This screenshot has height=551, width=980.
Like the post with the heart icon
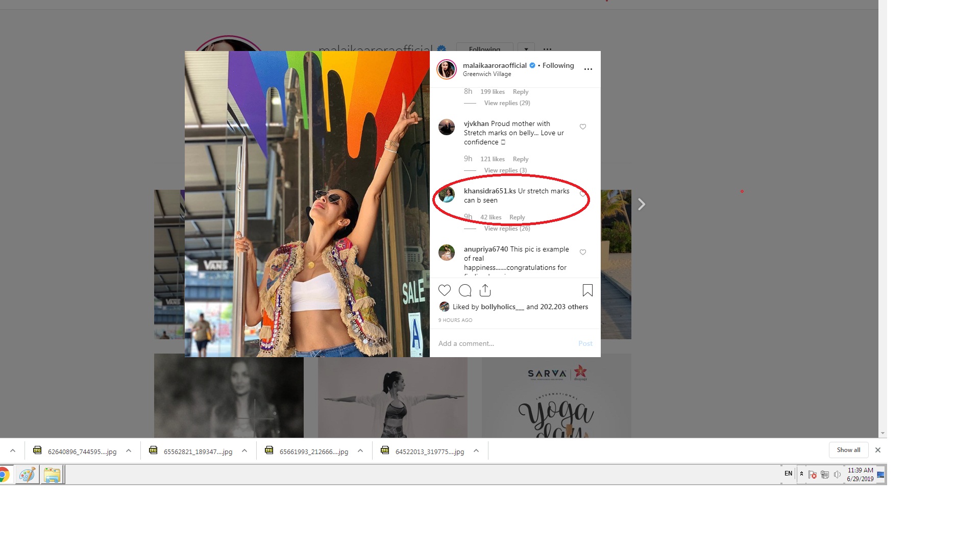[445, 290]
